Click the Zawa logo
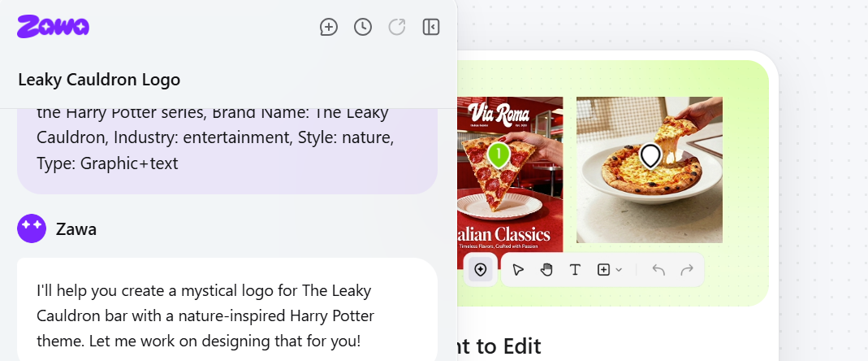This screenshot has width=868, height=361. (53, 27)
